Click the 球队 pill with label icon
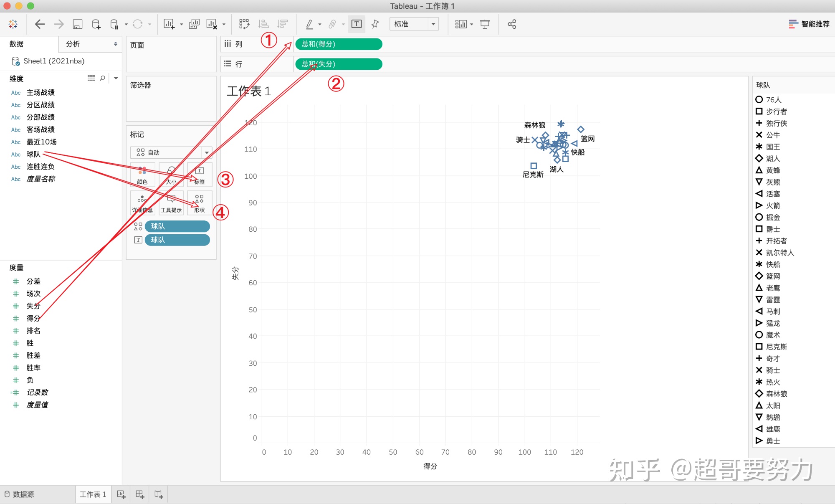835x504 pixels. pos(177,240)
